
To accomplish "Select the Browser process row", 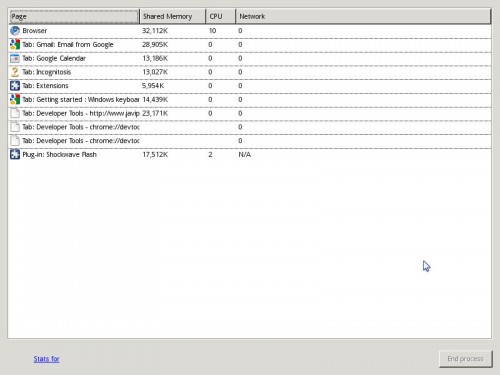I will pos(250,31).
